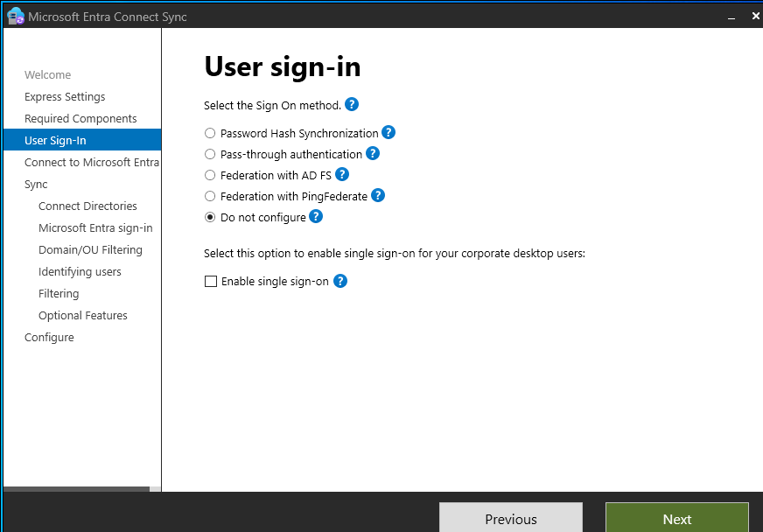Tick the Enable single sign-on checkbox

click(211, 282)
